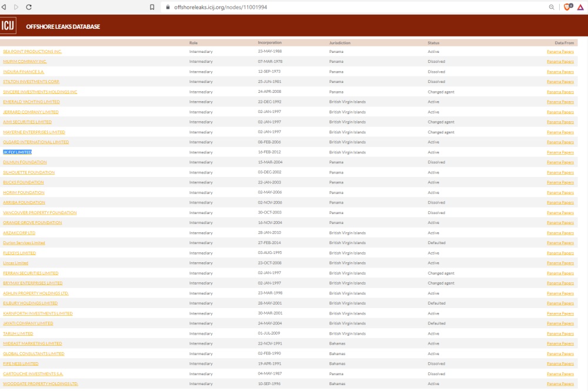The height and width of the screenshot is (391, 588).
Task: Open SEA POINT PRODUCTIONS INC. entity
Action: coord(32,52)
